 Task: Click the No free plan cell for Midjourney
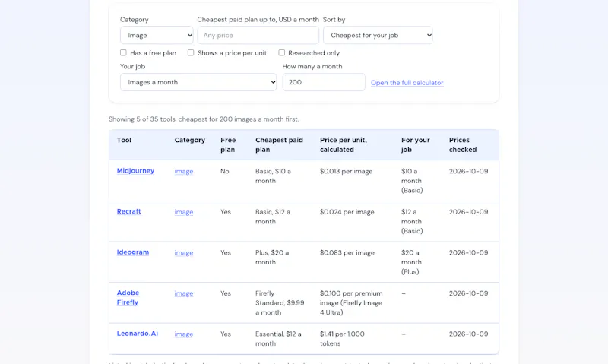225,171
